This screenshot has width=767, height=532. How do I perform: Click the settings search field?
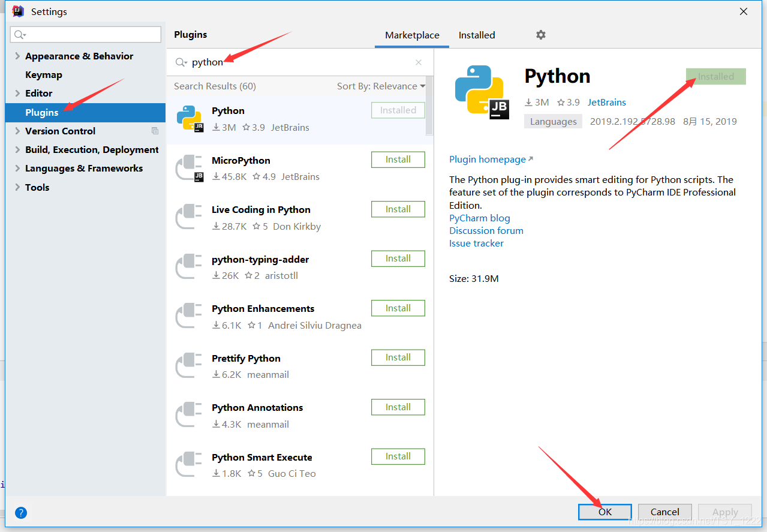point(86,35)
